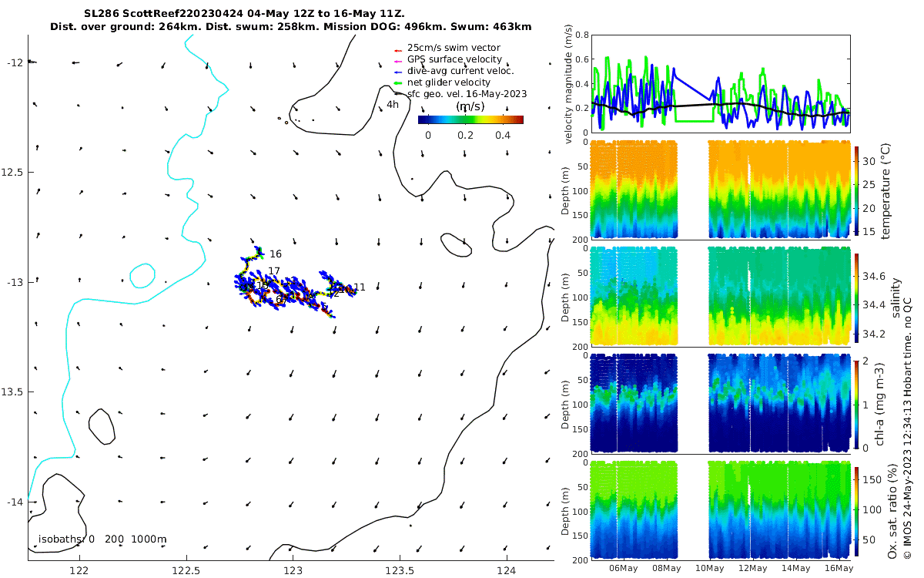924x578 pixels.
Task: Click the 'sfc geo. vel. 16-May-2023' legend label
Action: point(467,93)
